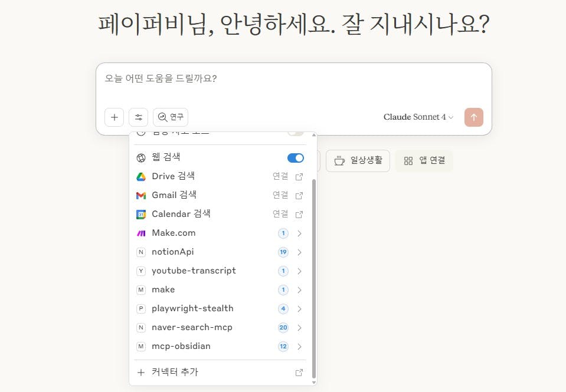The width and height of the screenshot is (566, 392).
Task: Click external link icon for Calendar 검색
Action: pos(299,214)
